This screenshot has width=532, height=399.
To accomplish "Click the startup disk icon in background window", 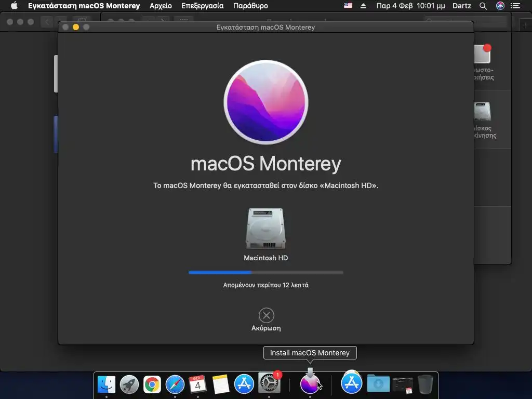I will pyautogui.click(x=483, y=112).
